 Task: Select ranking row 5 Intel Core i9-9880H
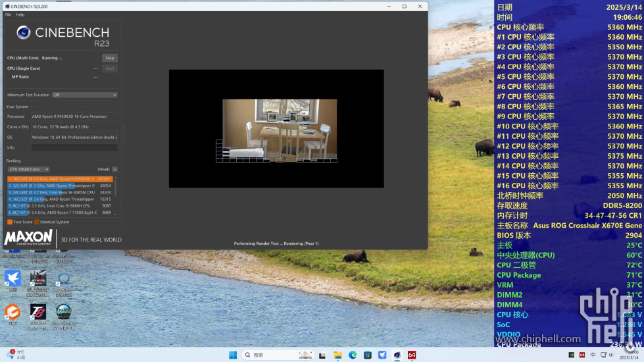[x=60, y=206]
